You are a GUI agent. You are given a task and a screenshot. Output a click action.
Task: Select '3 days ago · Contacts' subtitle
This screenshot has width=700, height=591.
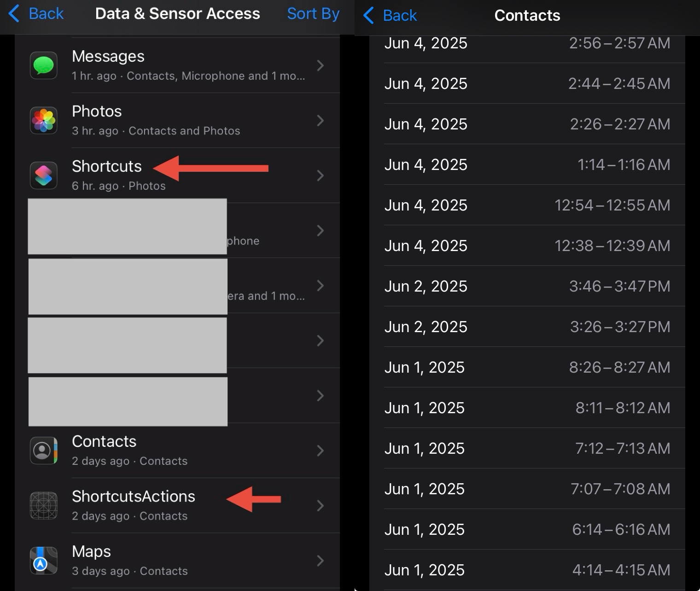129,571
